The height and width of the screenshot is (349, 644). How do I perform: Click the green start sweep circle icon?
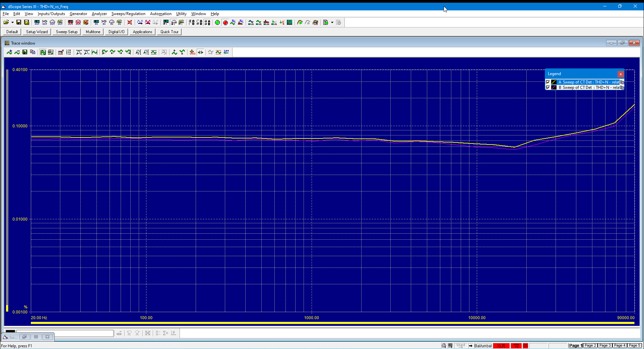(217, 22)
